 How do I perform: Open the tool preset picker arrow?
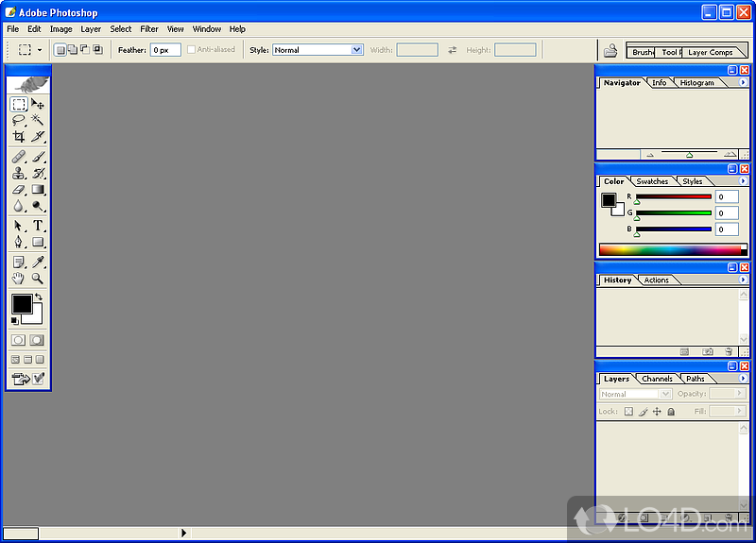[39, 50]
